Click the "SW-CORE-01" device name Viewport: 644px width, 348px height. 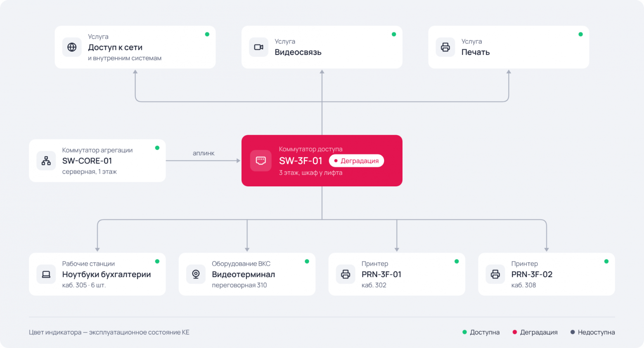(x=87, y=161)
